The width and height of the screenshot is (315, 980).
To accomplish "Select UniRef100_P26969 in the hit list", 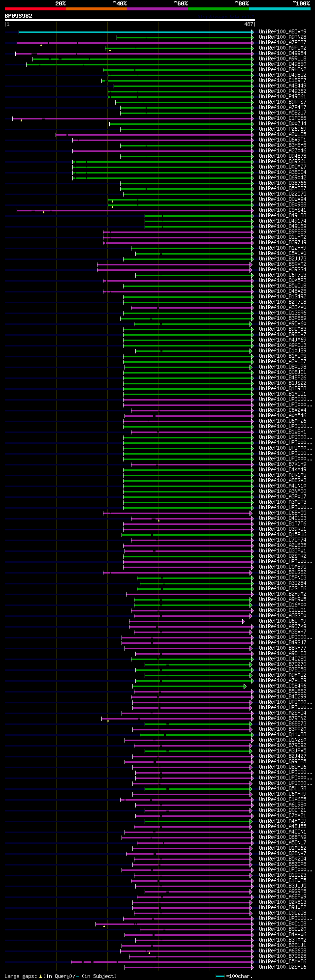I will (283, 129).
